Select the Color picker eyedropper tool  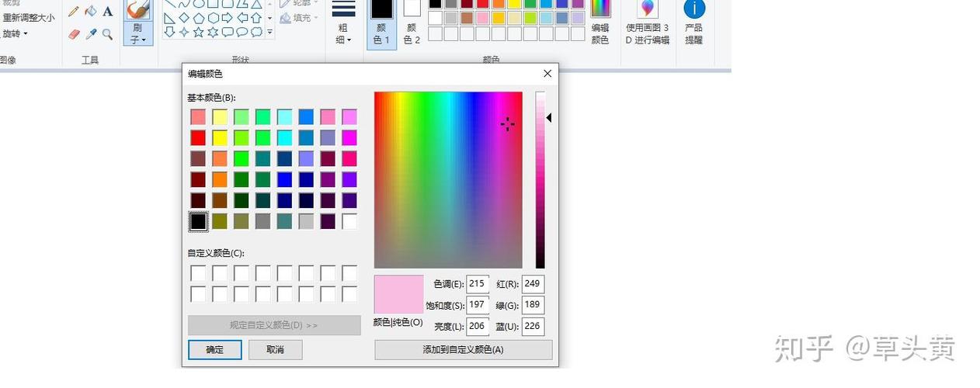91,34
